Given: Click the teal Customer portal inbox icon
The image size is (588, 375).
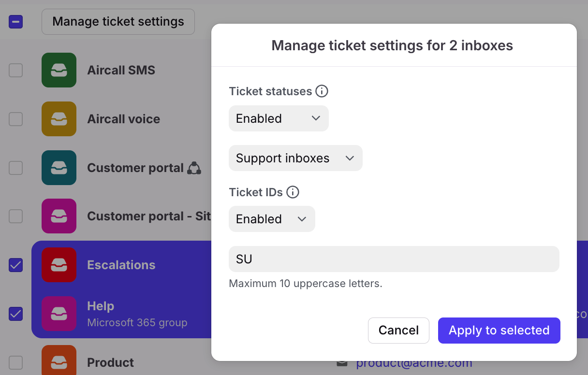Looking at the screenshot, I should pyautogui.click(x=59, y=168).
